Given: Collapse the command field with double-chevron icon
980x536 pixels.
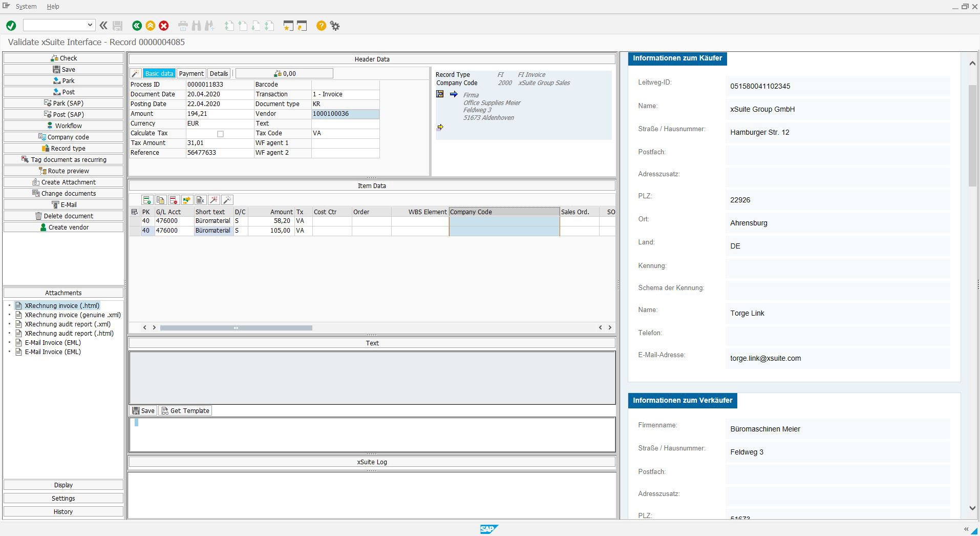Looking at the screenshot, I should pyautogui.click(x=103, y=26).
